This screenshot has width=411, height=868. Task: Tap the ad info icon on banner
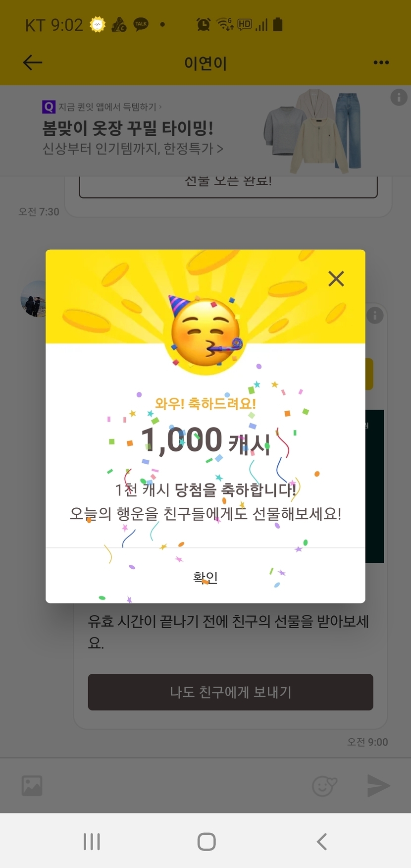pos(399,97)
